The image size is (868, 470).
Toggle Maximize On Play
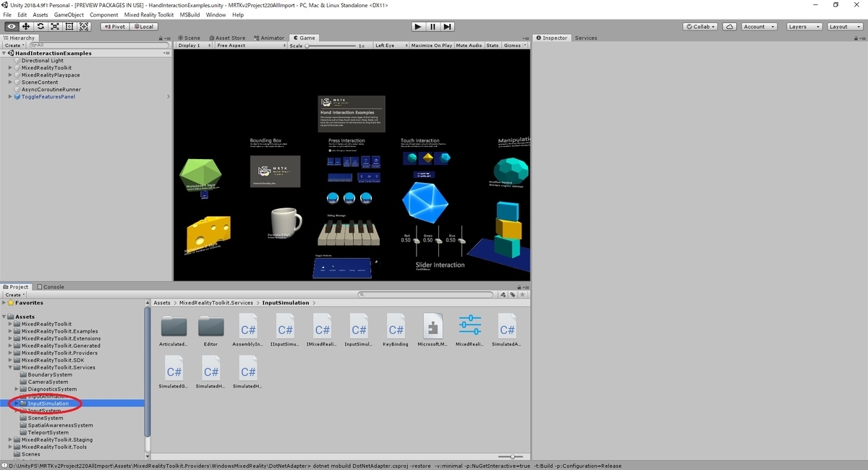(432, 46)
